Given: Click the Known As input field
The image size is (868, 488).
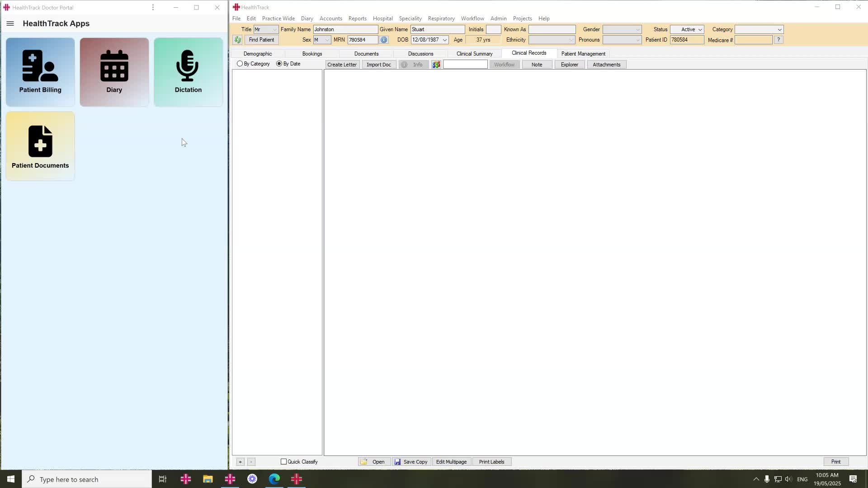Looking at the screenshot, I should tap(552, 29).
